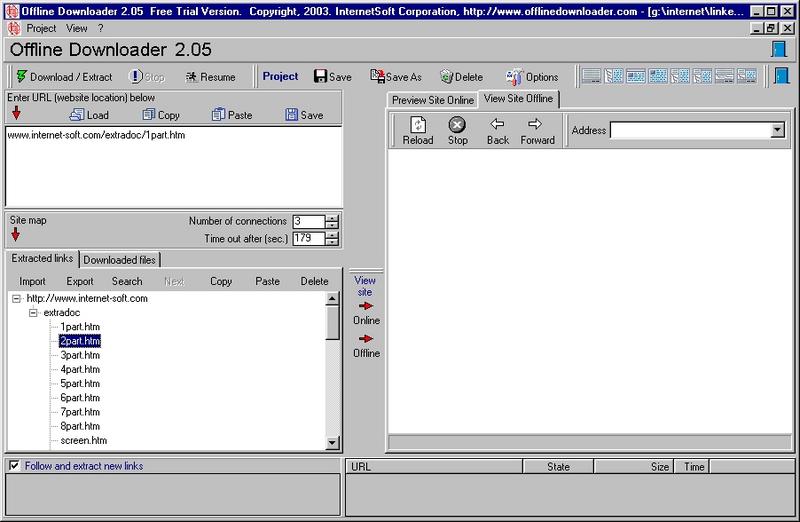Click the site map scroll down arrow
This screenshot has width=800, height=522.
[332, 442]
